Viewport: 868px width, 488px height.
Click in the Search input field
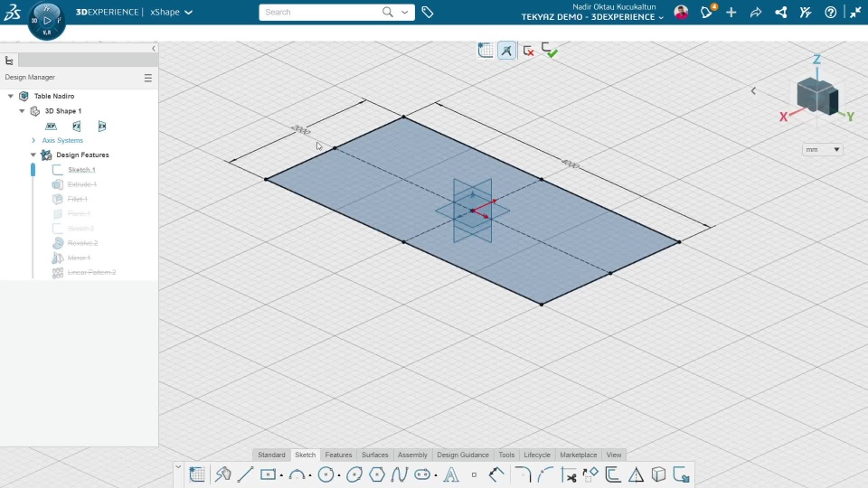[x=321, y=12]
